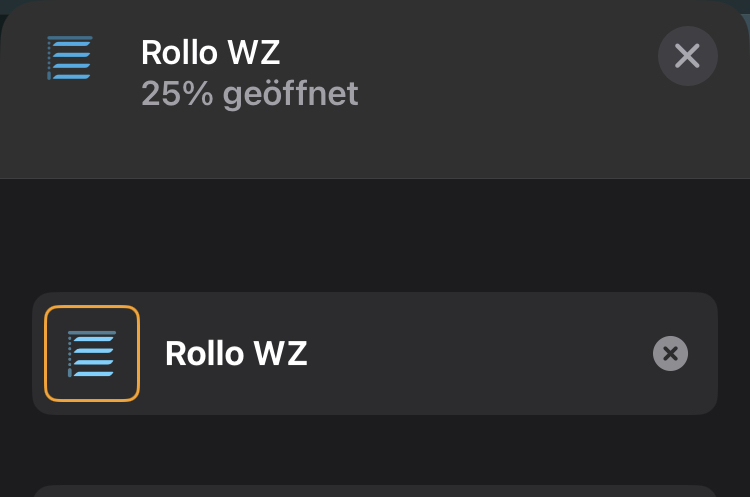Tap the blue shutter glyph beside the title
The height and width of the screenshot is (497, 750).
point(70,58)
